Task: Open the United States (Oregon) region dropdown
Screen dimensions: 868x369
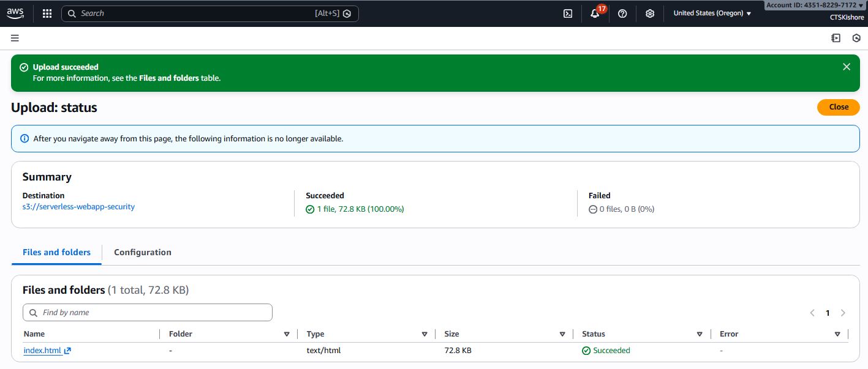Action: point(712,13)
